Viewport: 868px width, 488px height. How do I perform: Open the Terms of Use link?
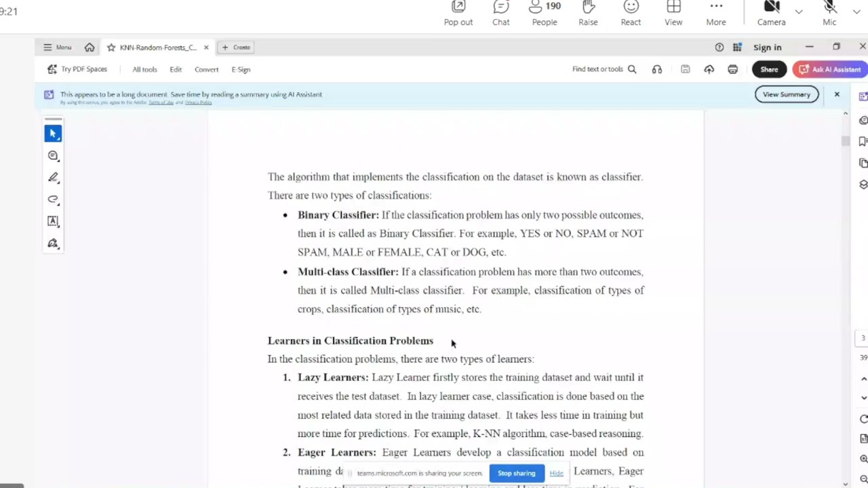[x=161, y=102]
